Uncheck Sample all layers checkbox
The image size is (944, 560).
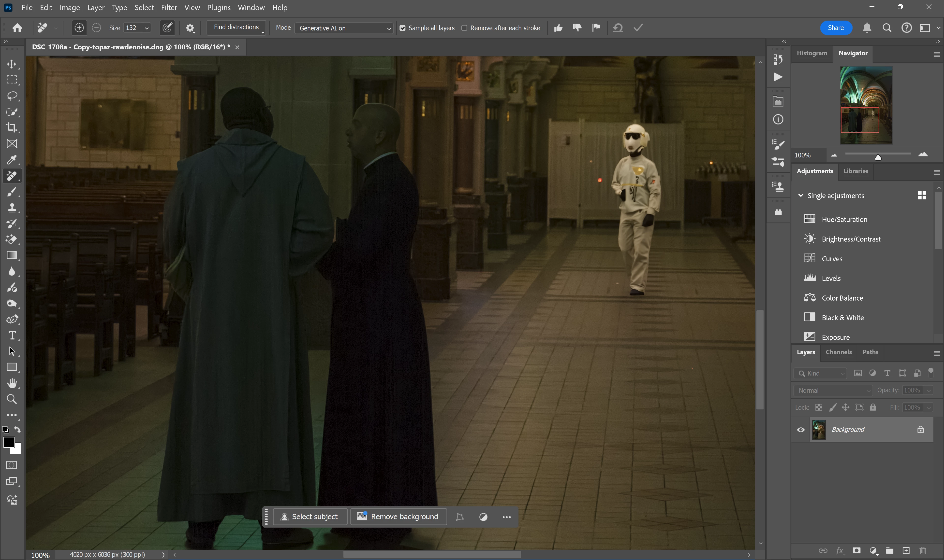coord(402,28)
